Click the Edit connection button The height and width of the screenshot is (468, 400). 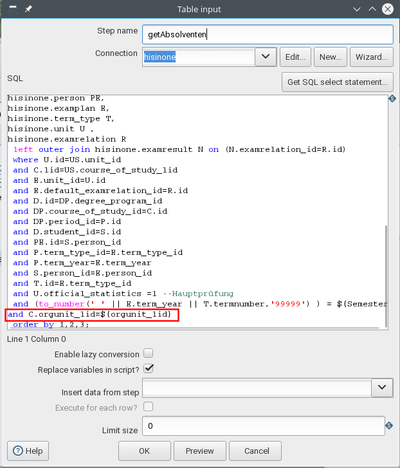[295, 57]
